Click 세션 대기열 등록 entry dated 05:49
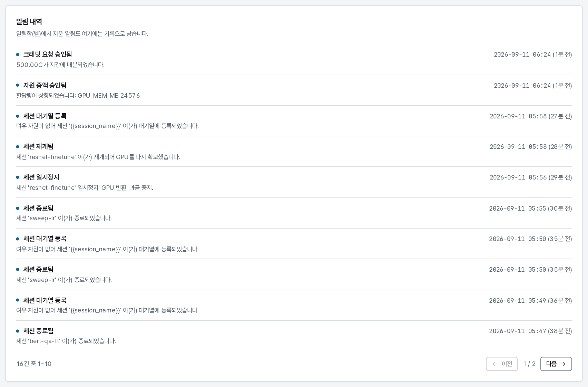 pos(294,305)
